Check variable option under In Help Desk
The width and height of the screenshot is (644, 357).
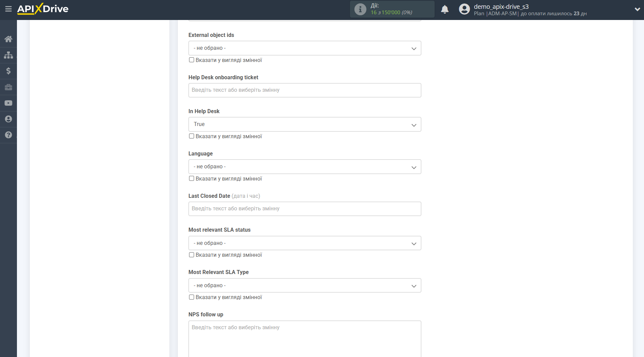(x=192, y=136)
